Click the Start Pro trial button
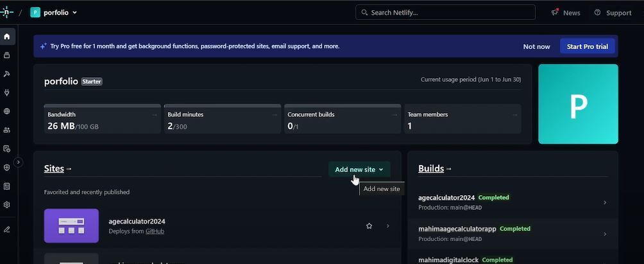644x264 pixels. pyautogui.click(x=587, y=46)
